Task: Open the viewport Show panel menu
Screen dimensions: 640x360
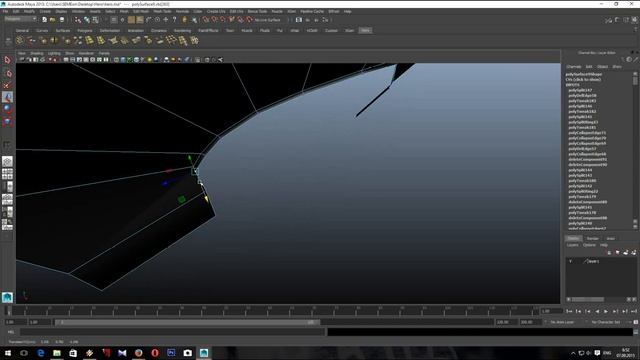Action: coord(70,53)
